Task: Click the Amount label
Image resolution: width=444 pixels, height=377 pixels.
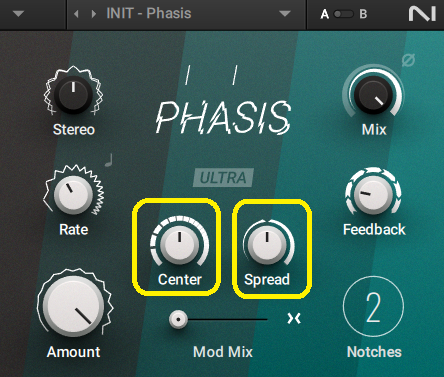Action: tap(73, 352)
